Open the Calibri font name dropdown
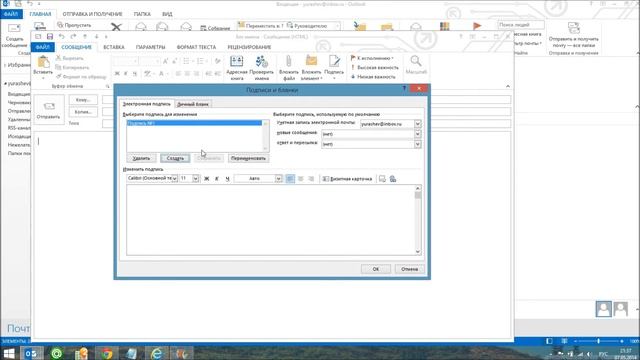This screenshot has width=640, height=360. (x=174, y=178)
